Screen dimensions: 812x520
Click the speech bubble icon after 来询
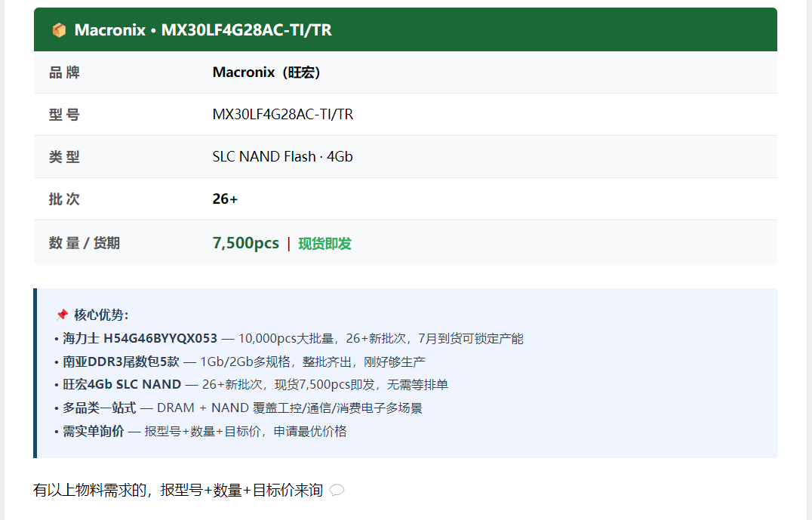point(337,490)
